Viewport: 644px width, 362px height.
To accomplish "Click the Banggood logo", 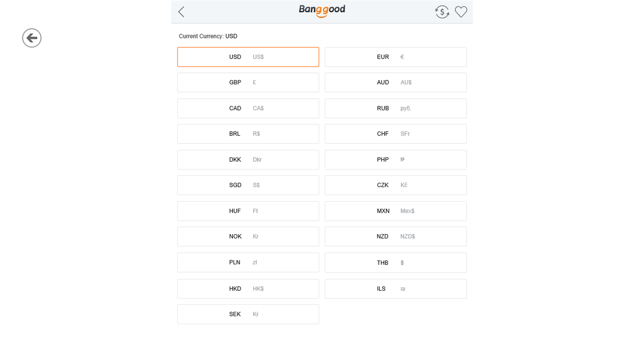I will (322, 10).
